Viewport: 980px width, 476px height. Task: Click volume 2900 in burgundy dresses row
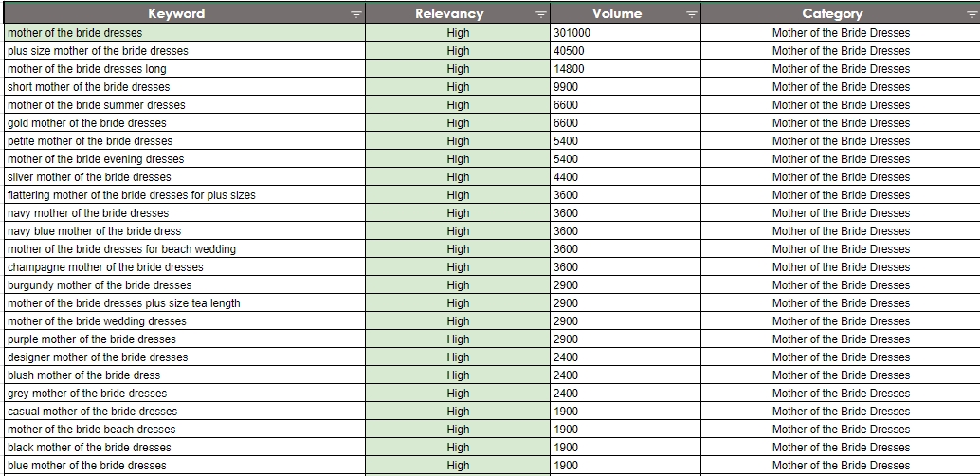click(x=626, y=285)
